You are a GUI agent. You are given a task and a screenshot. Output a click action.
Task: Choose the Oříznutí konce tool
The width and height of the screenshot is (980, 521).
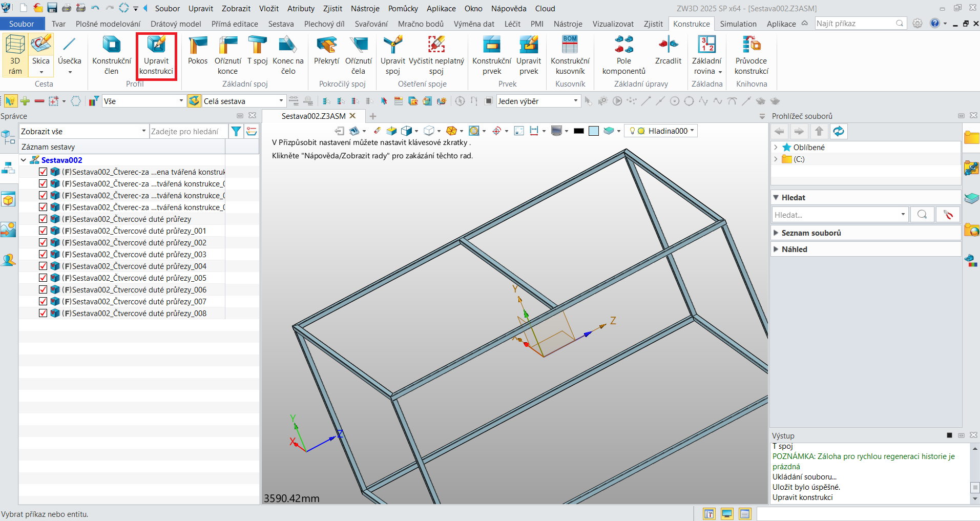[x=227, y=55]
